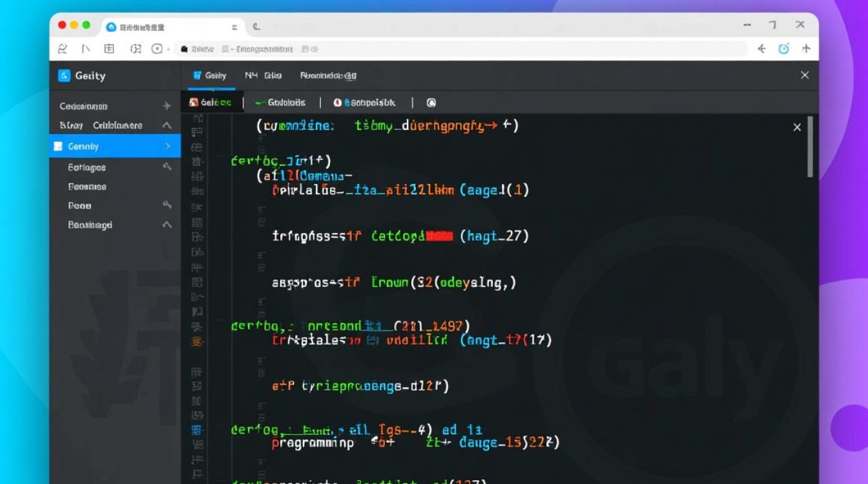Click the red highlighted token in the code
The height and width of the screenshot is (484, 868).
439,236
